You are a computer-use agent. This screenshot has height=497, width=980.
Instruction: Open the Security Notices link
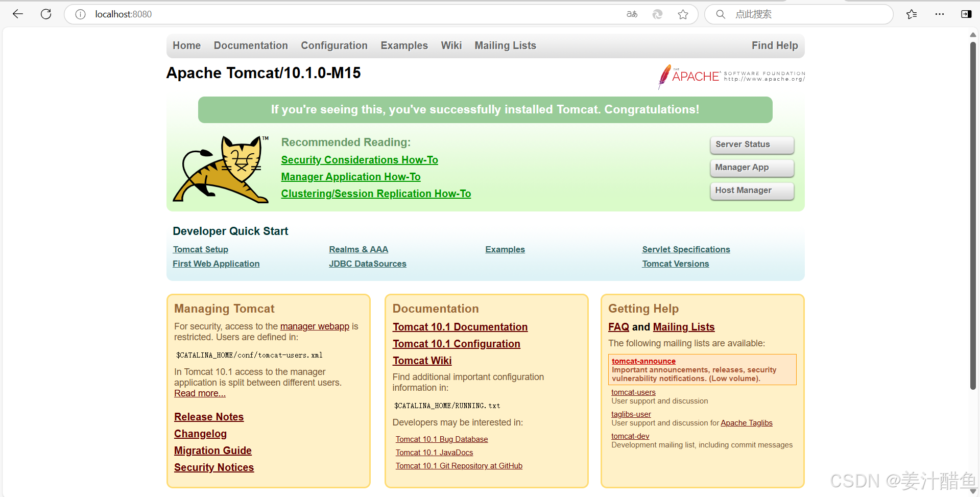214,467
